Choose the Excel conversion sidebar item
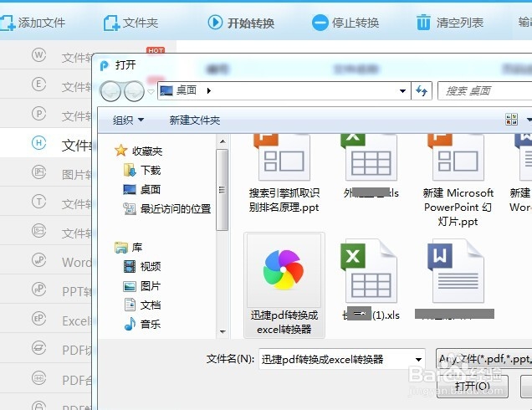 click(46, 319)
